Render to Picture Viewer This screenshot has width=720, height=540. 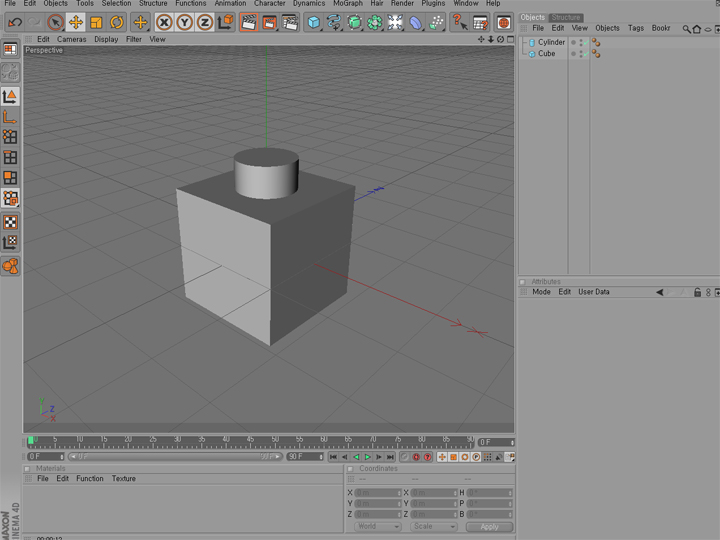tap(270, 22)
